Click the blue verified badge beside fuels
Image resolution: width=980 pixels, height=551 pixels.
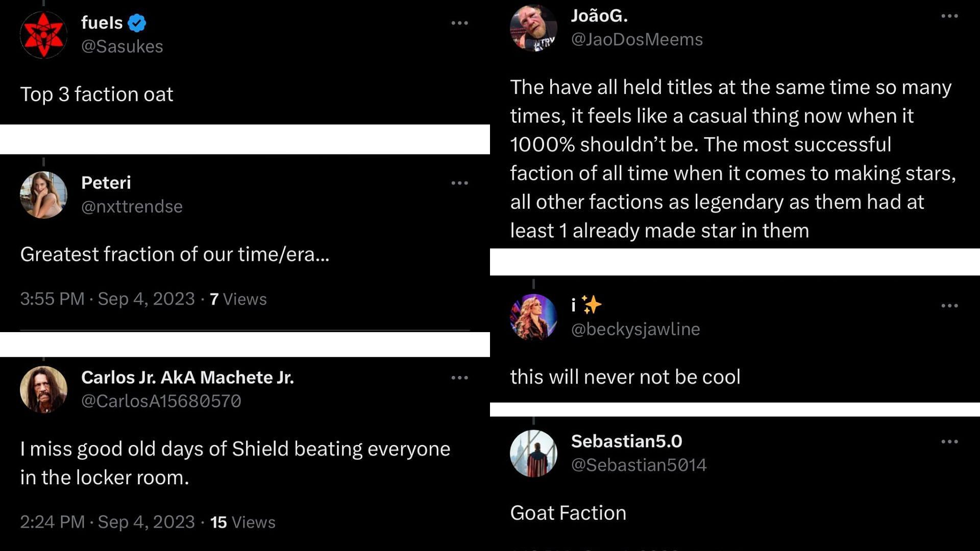pyautogui.click(x=137, y=23)
